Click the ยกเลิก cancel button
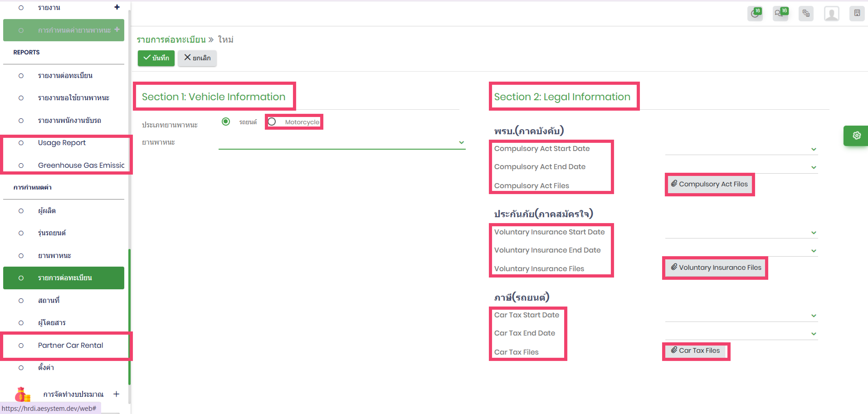This screenshot has height=414, width=868. (197, 58)
